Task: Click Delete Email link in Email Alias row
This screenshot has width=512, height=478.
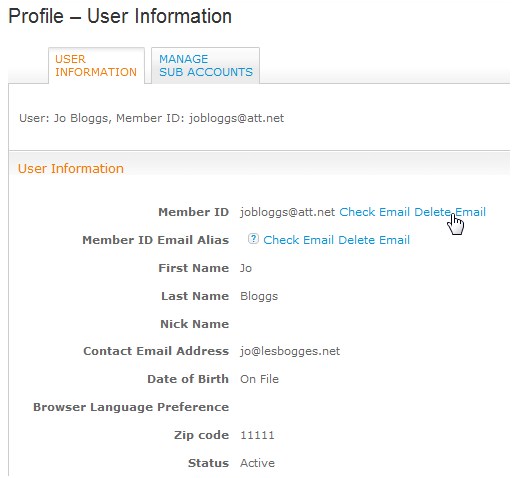Action: click(x=374, y=240)
